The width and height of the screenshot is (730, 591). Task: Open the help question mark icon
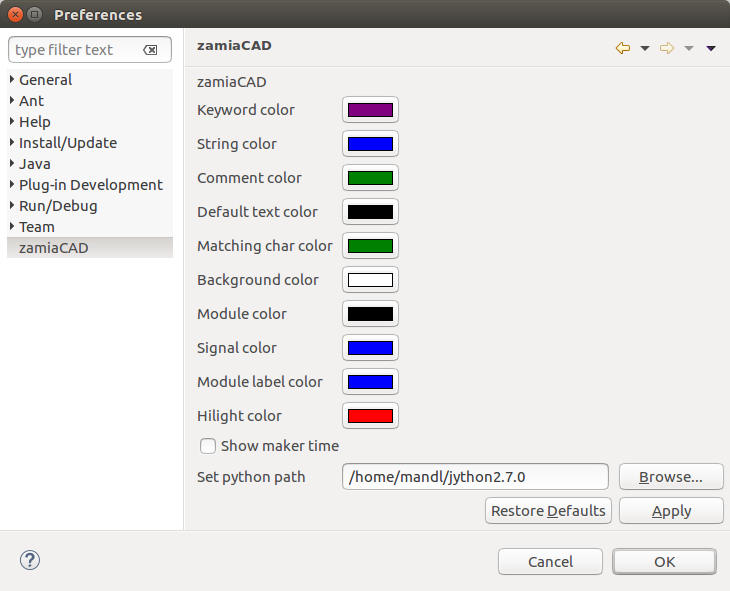tap(30, 560)
